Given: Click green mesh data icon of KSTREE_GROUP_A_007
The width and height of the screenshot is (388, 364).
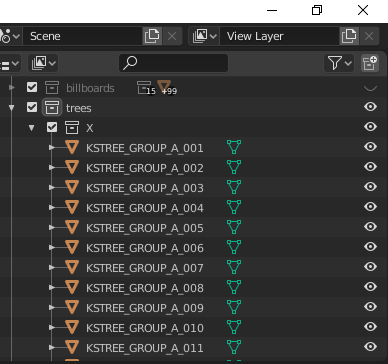Looking at the screenshot, I should (x=234, y=267).
